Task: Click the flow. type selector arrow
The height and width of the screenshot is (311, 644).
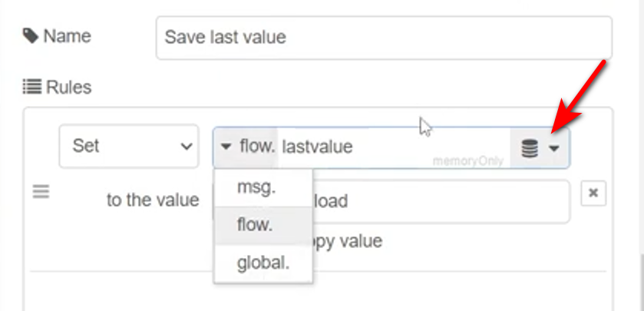Action: tap(226, 147)
